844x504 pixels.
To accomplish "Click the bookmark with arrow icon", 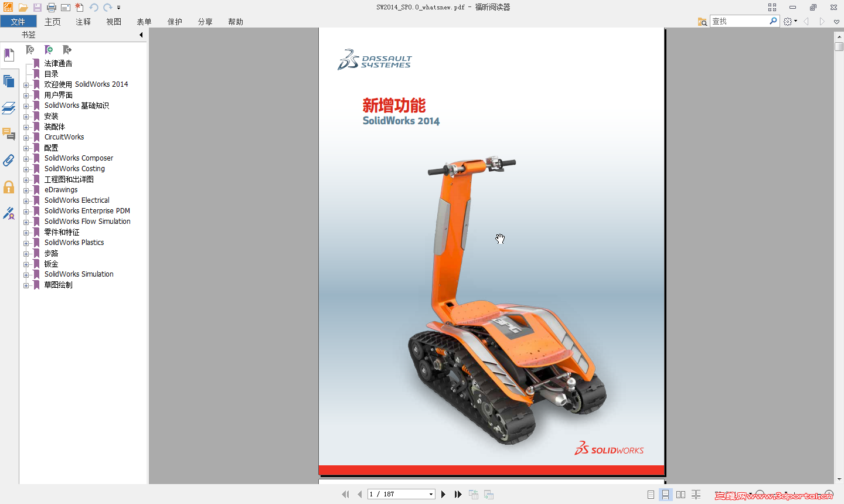I will tap(67, 50).
